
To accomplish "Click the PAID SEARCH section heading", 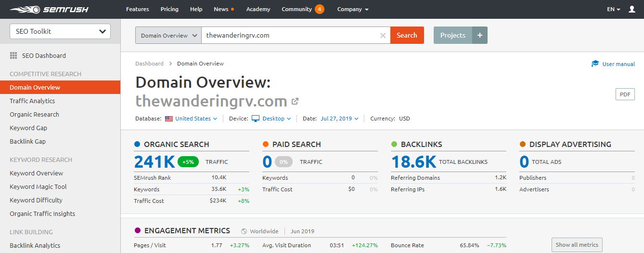I will [x=296, y=144].
